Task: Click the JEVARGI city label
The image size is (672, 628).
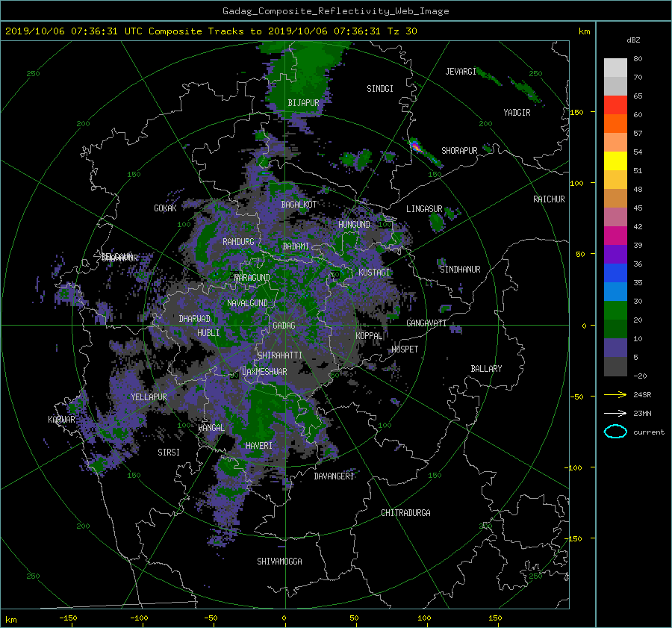Action: [x=461, y=72]
